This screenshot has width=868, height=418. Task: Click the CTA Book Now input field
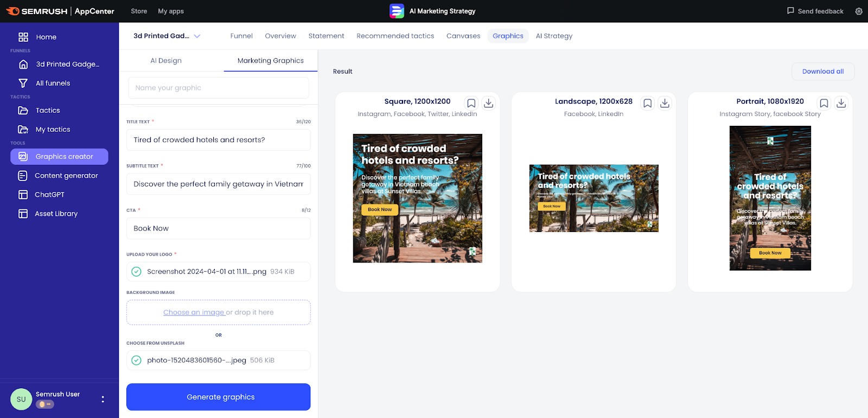(219, 228)
